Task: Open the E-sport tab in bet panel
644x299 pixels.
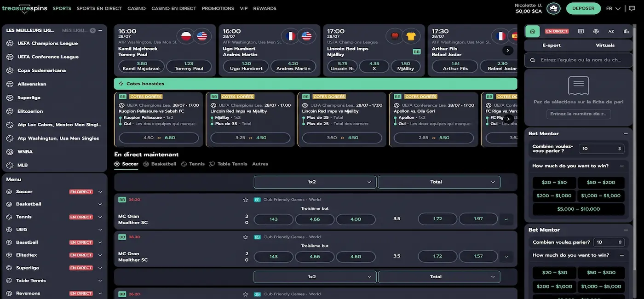Action: click(552, 45)
